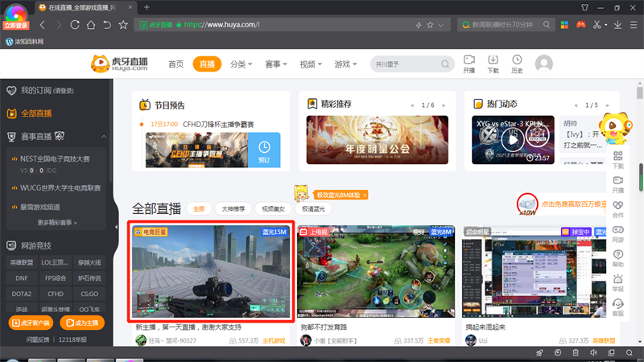
Task: Click the 浓知百科网 bookmark
Action: pos(25,42)
